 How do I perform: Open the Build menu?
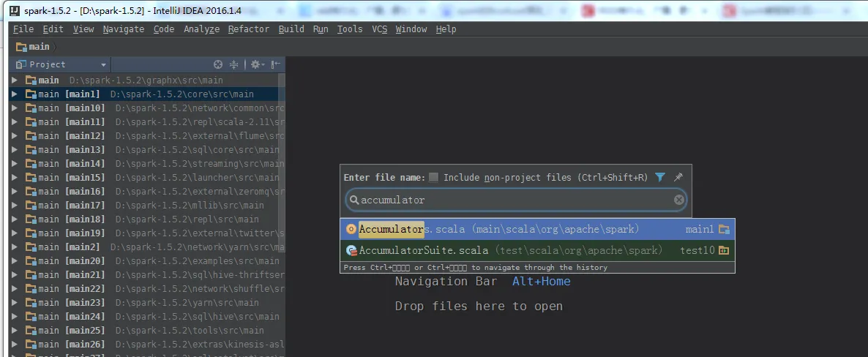click(291, 29)
